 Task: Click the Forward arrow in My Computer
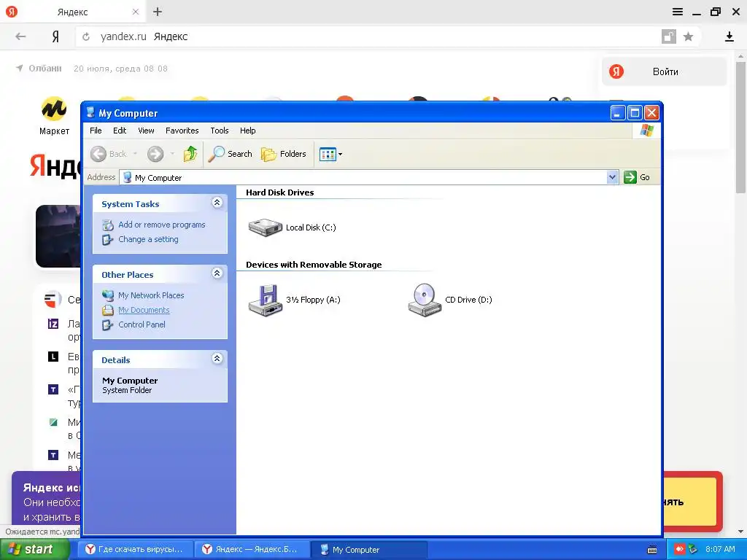pos(155,154)
